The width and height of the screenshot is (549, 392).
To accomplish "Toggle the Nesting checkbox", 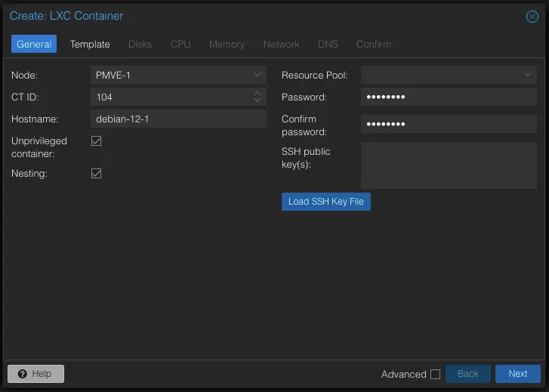I will coord(97,174).
